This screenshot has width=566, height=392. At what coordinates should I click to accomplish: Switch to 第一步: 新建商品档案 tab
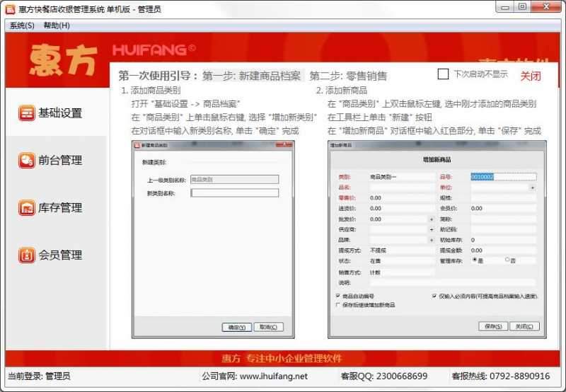(x=252, y=76)
